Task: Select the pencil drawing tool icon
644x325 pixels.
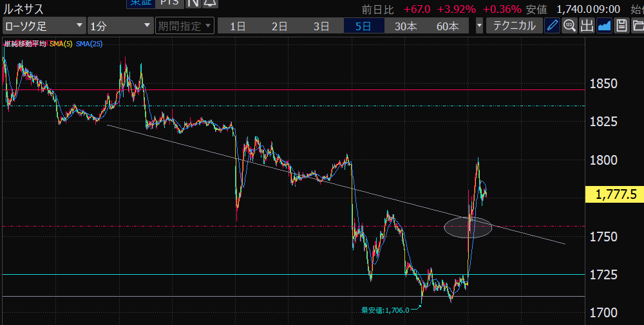Action: [553, 26]
